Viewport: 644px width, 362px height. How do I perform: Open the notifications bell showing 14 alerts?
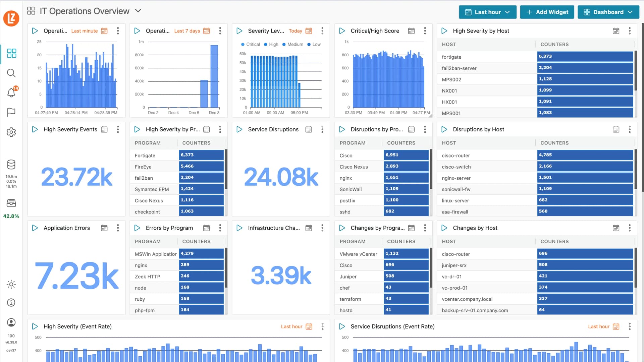click(11, 93)
